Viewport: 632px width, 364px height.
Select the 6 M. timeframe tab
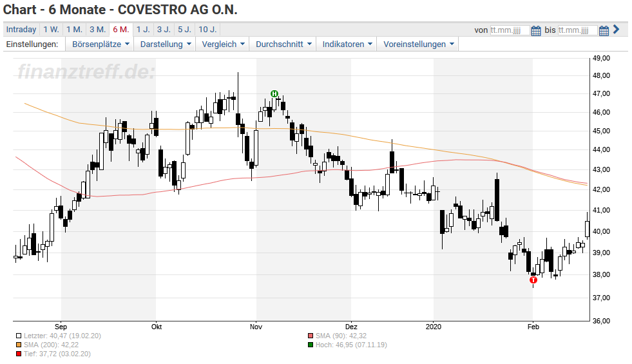(121, 30)
